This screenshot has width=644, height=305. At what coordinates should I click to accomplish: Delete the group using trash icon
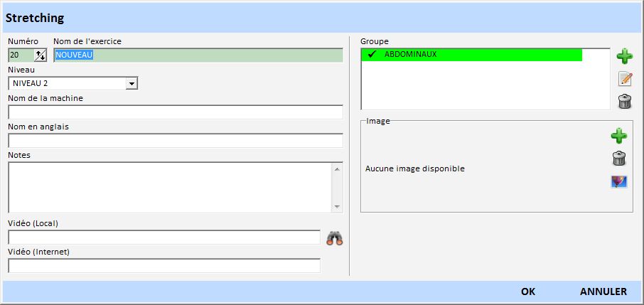click(625, 101)
